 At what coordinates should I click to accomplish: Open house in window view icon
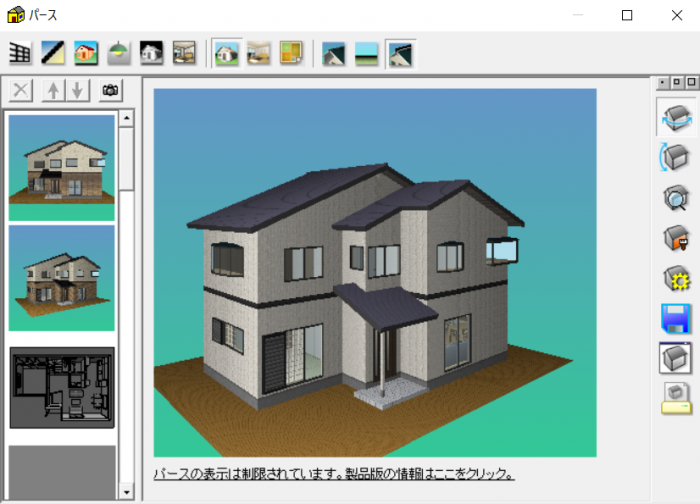pyautogui.click(x=675, y=358)
